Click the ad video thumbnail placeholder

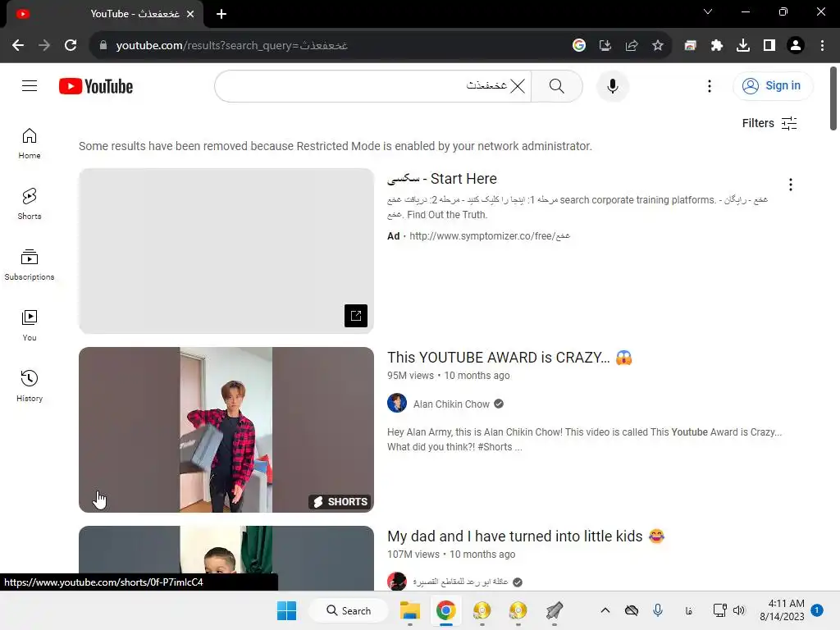226,251
